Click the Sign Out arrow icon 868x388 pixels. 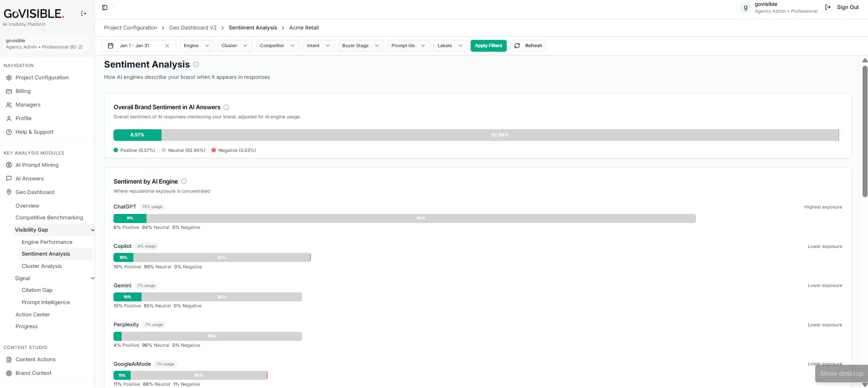pos(828,7)
